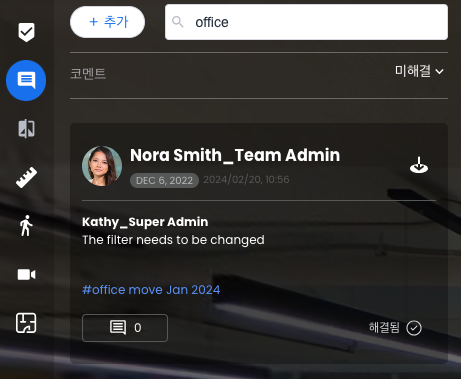Click the #office move Jan 2024 tag
Screen dimensions: 461x379
[x=151, y=290]
